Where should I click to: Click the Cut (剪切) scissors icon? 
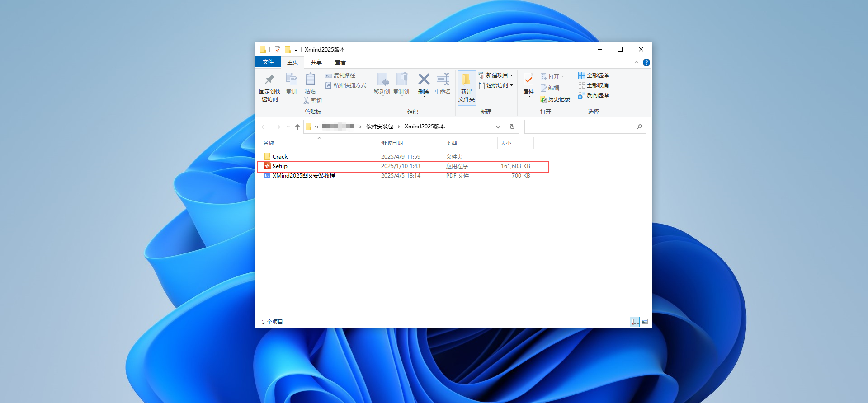click(x=306, y=101)
